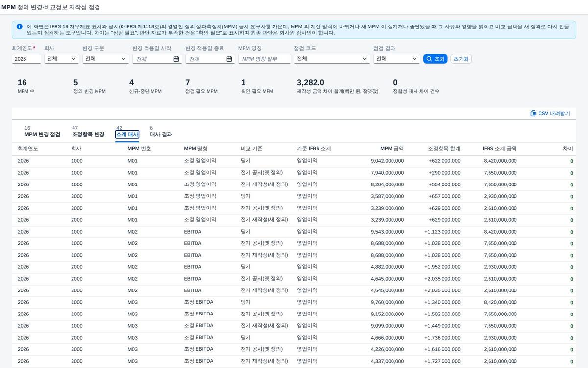Click the 정의 변경 MPM count 5
The width and height of the screenshot is (588, 368).
coord(75,83)
